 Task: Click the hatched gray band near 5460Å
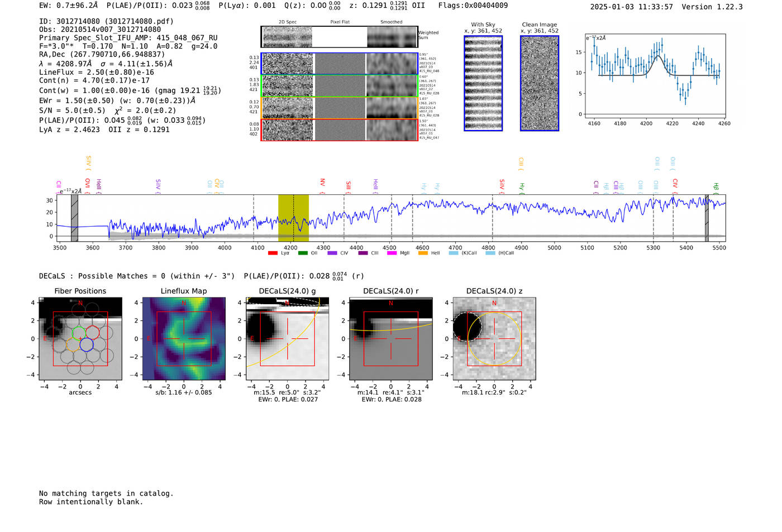click(707, 218)
